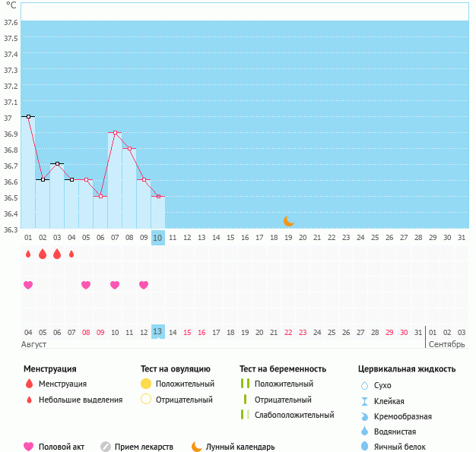This screenshot has height=452, width=476.
Task: Click the pink heart 'Половой акт' legend icon
Action: pyautogui.click(x=29, y=447)
